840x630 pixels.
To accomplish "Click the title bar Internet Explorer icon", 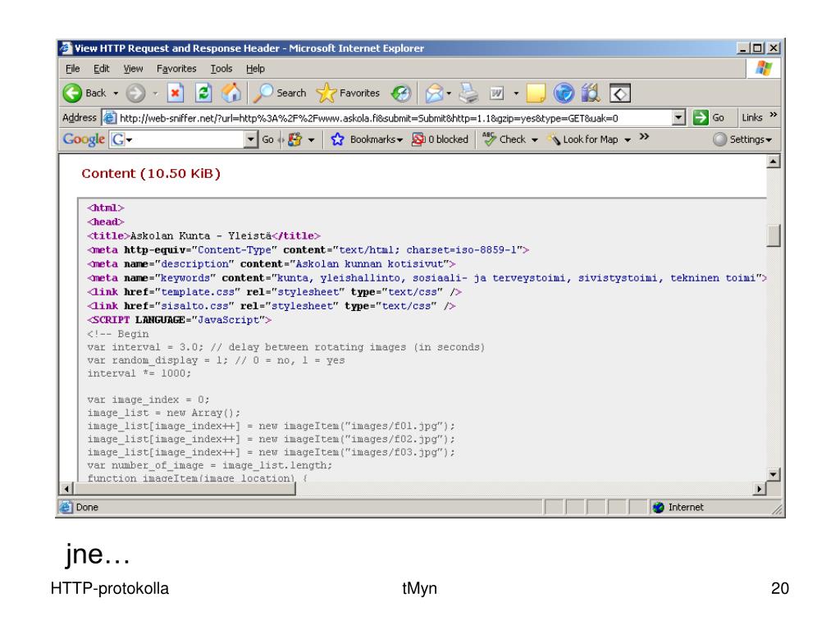I will [66, 48].
